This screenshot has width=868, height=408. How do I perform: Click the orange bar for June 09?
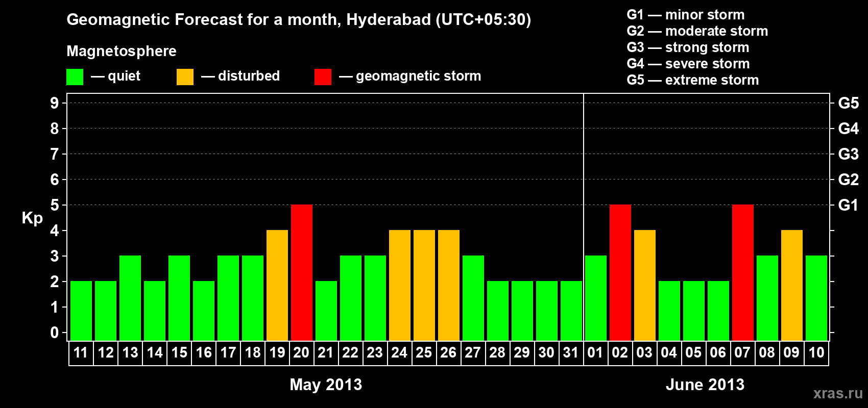[x=792, y=286]
